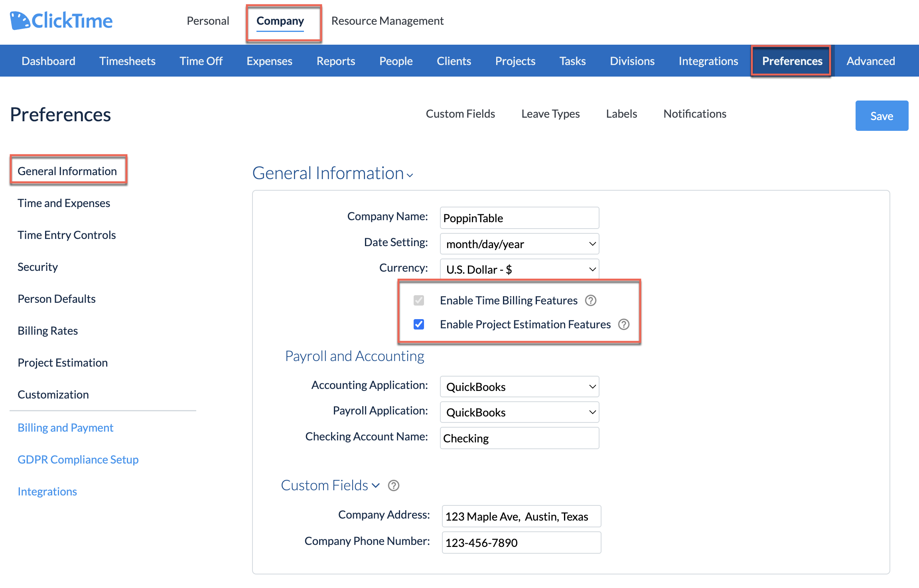
Task: Uncheck Enable Project Estimation Features
Action: (419, 324)
